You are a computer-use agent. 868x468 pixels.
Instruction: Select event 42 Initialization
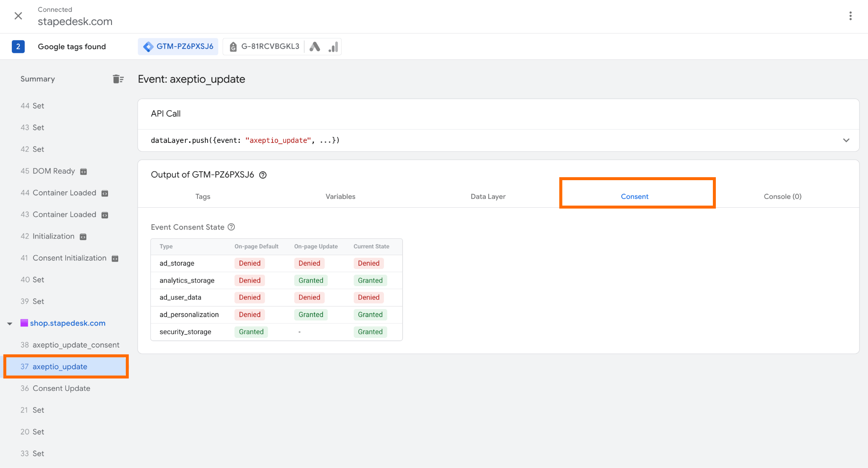pyautogui.click(x=47, y=237)
